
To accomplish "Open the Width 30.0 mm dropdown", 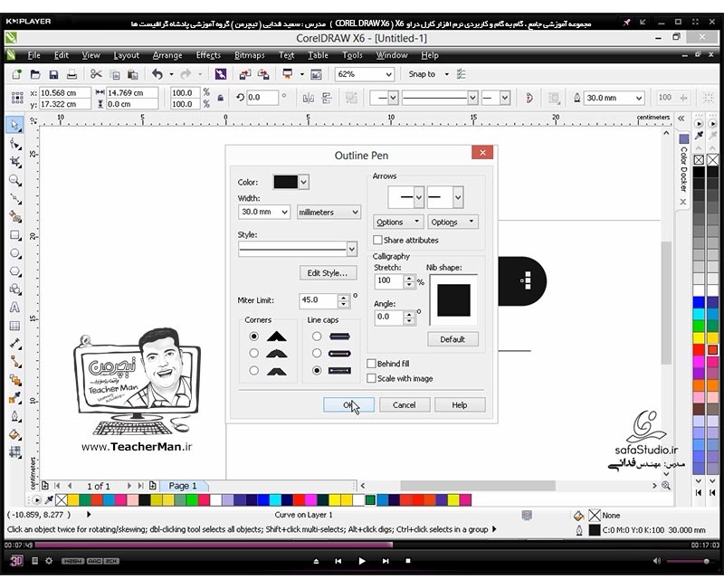I will coord(285,213).
